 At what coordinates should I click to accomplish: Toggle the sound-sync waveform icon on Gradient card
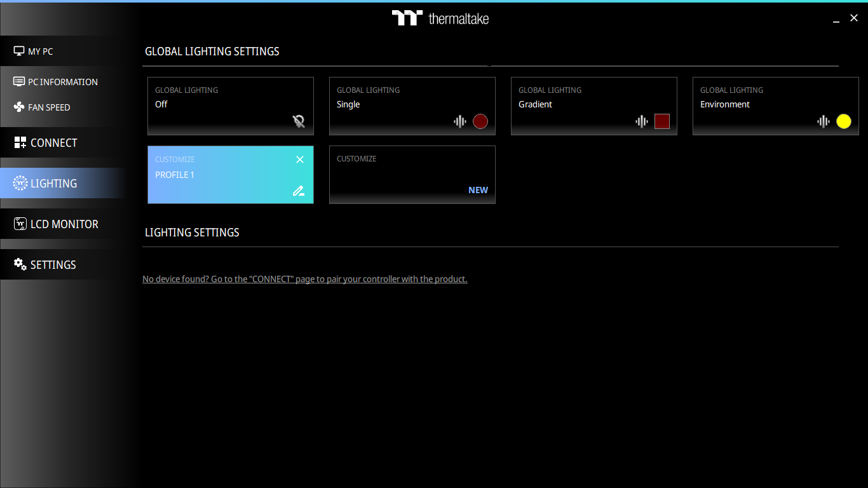(642, 121)
